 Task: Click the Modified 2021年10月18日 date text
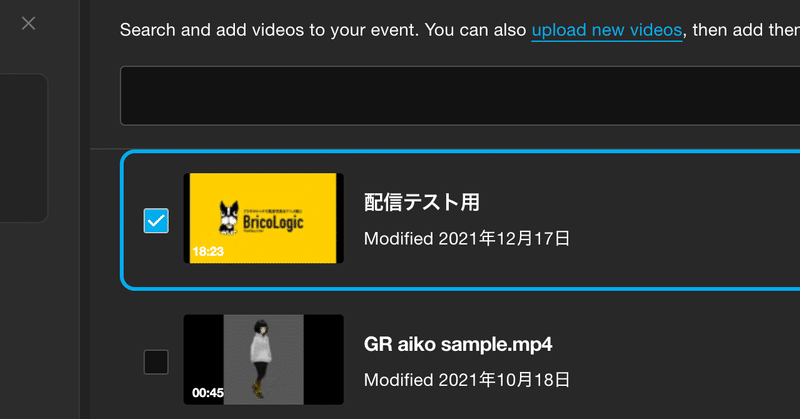click(x=467, y=380)
